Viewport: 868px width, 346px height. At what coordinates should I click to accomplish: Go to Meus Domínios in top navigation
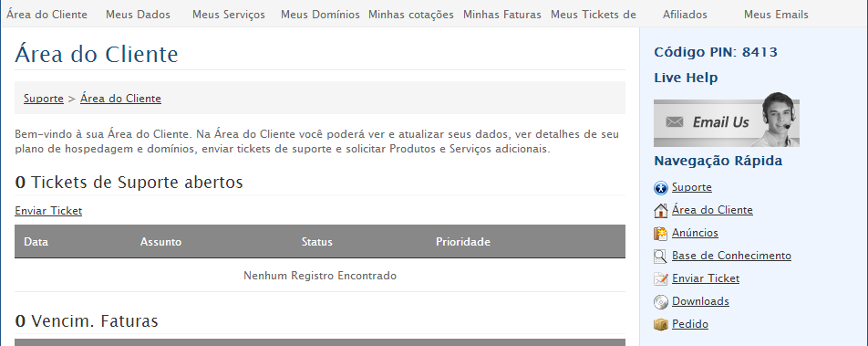[x=320, y=15]
